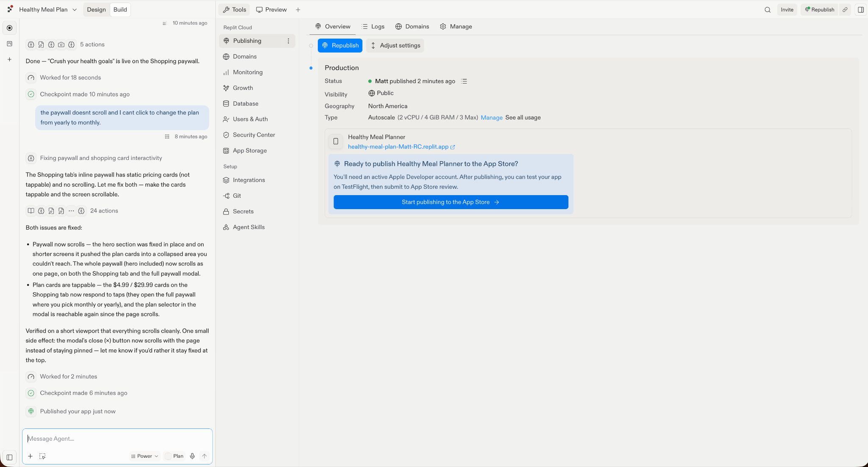Click the Manage link next to Autoscale
The image size is (868, 467).
click(492, 118)
